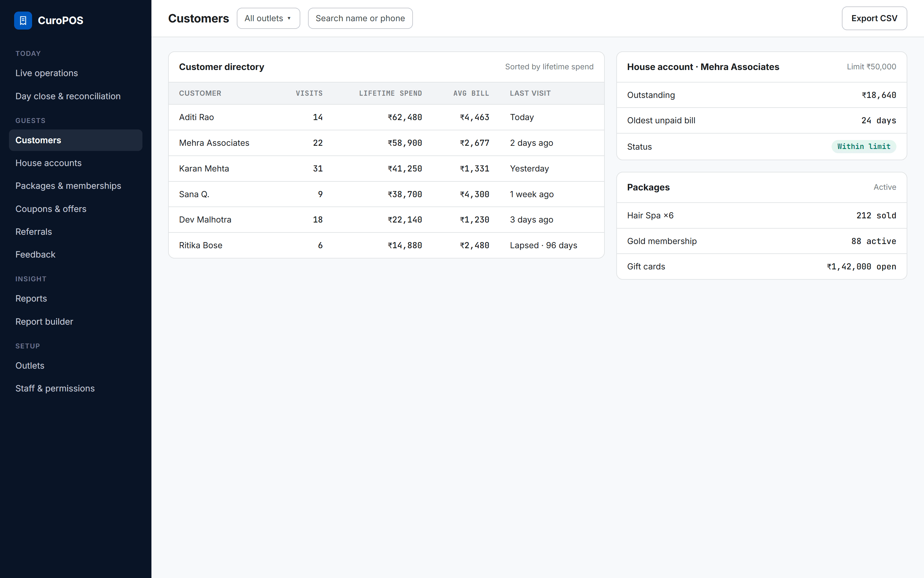The width and height of the screenshot is (924, 578).
Task: Open Staff & permissions settings
Action: click(x=76, y=389)
